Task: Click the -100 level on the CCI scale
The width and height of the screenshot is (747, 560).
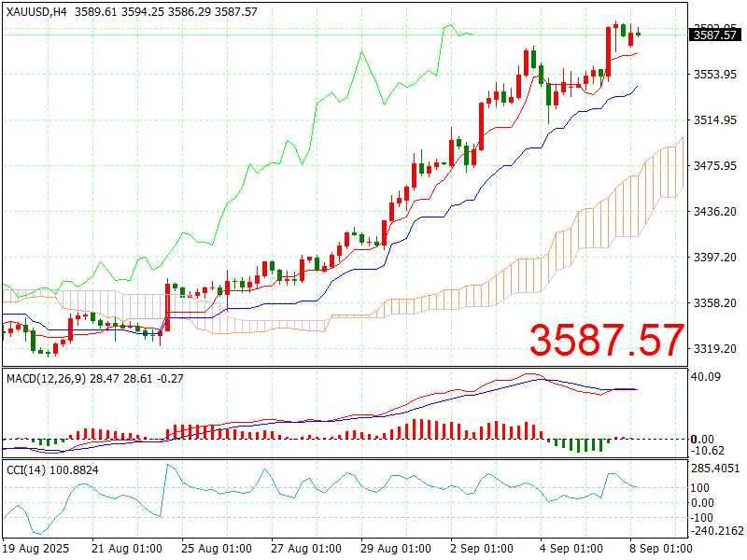Action: tap(702, 518)
